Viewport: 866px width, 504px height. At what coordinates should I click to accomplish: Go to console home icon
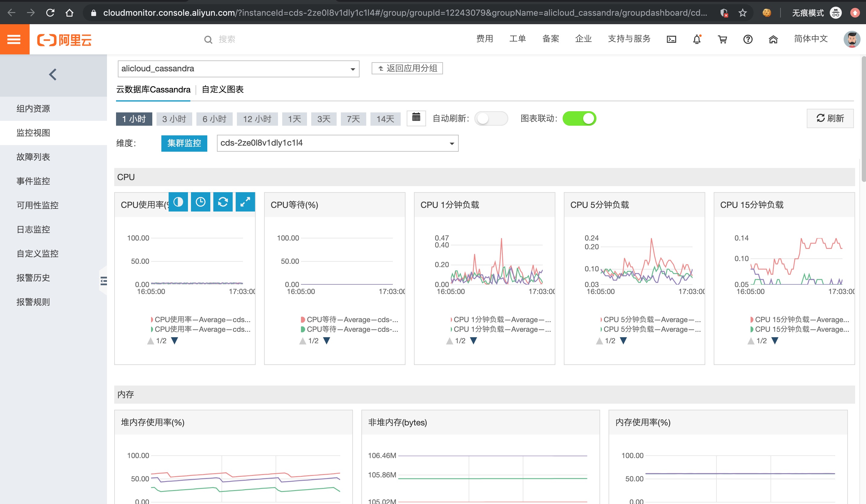point(773,40)
